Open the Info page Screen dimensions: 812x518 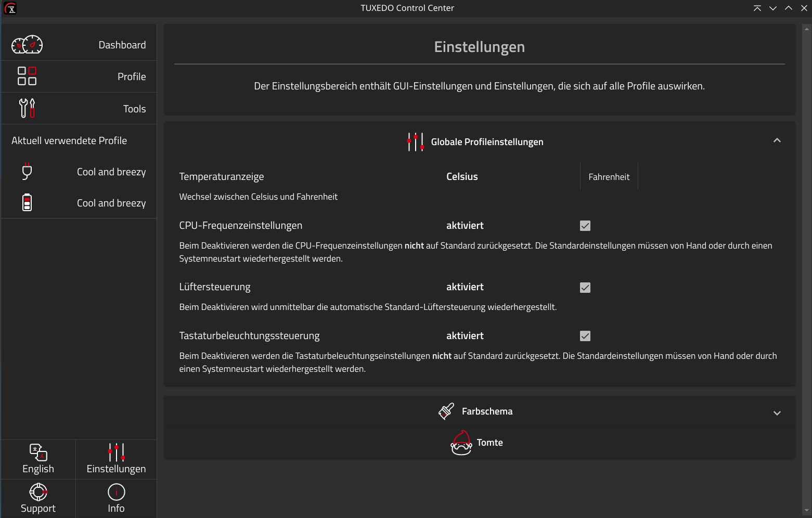[117, 498]
